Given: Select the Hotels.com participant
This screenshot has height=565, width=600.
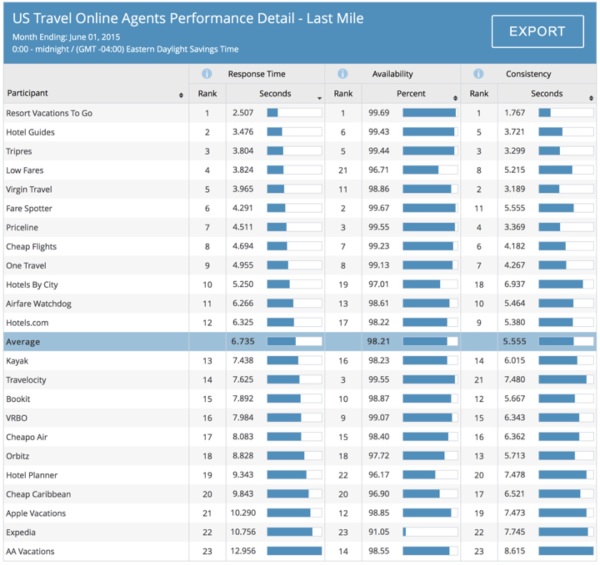Looking at the screenshot, I should 27,323.
